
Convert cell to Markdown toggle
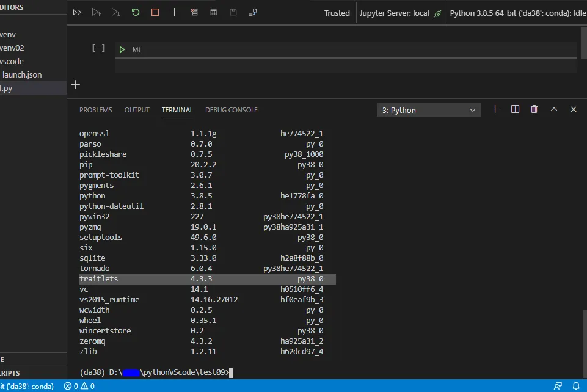137,49
